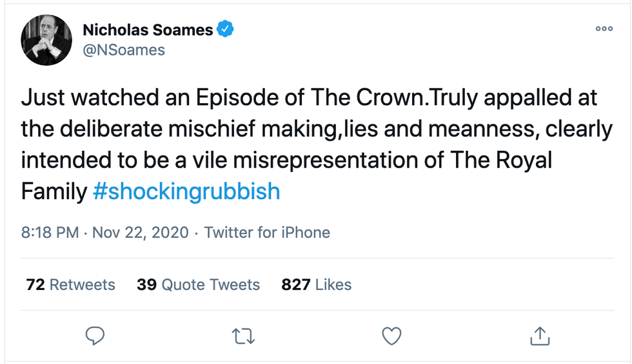Screen dimensions: 632x364
Task: Click the retweet arrows icon
Action: pyautogui.click(x=243, y=336)
